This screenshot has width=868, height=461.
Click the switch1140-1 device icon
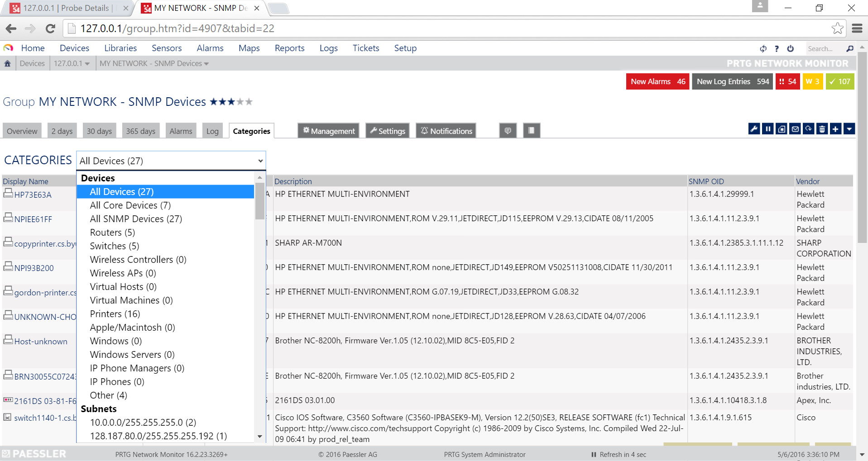pos(7,417)
